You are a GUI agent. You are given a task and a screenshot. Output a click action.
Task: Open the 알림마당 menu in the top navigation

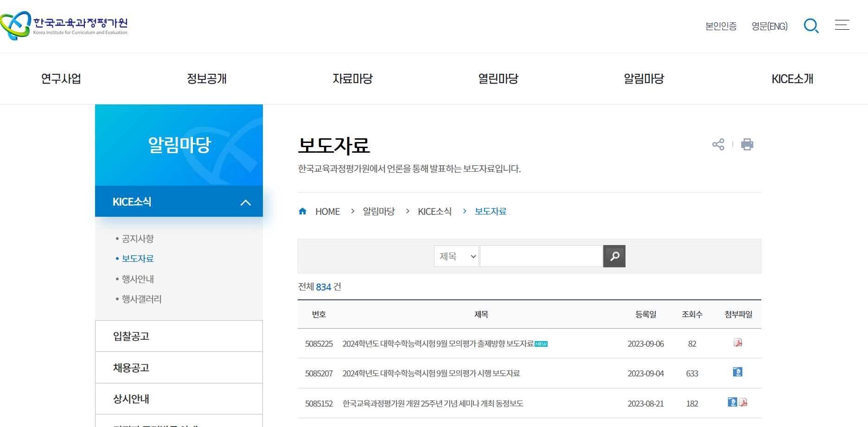644,78
